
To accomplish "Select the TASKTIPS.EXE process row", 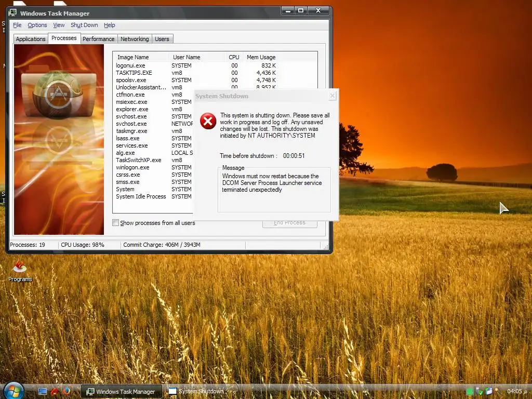I will 196,73.
